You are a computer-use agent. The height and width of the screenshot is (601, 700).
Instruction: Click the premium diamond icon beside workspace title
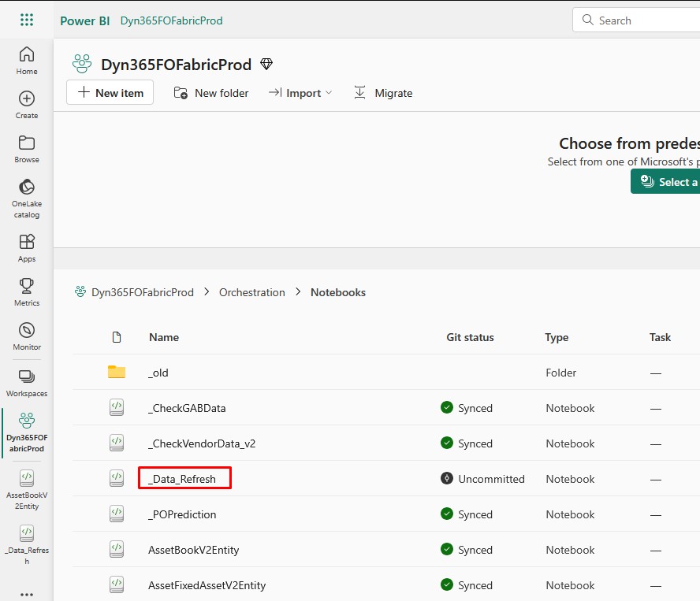point(266,65)
